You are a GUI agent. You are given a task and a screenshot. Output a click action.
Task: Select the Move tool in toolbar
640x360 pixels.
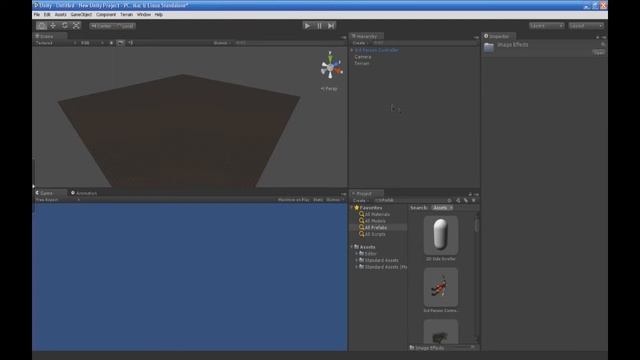pyautogui.click(x=53, y=25)
